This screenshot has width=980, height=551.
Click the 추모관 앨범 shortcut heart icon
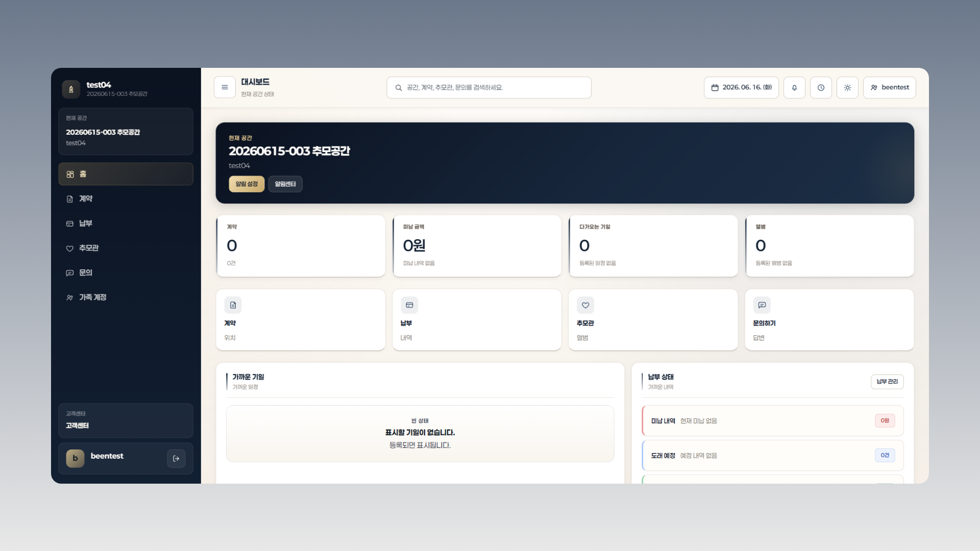tap(585, 305)
